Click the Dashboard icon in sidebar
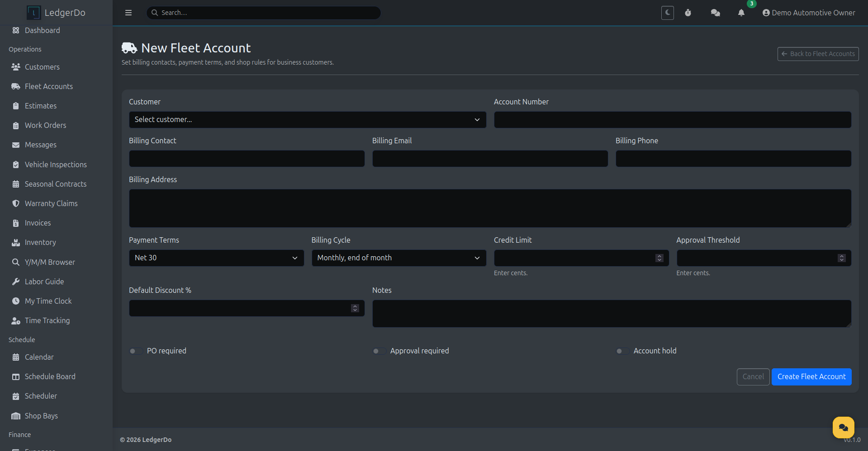 click(16, 30)
